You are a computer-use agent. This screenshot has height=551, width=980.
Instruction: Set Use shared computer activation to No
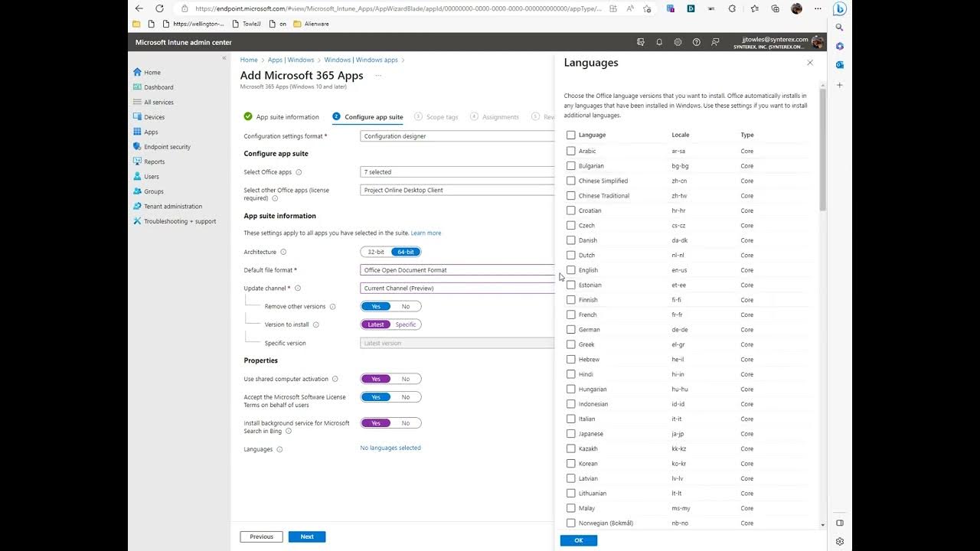point(406,379)
